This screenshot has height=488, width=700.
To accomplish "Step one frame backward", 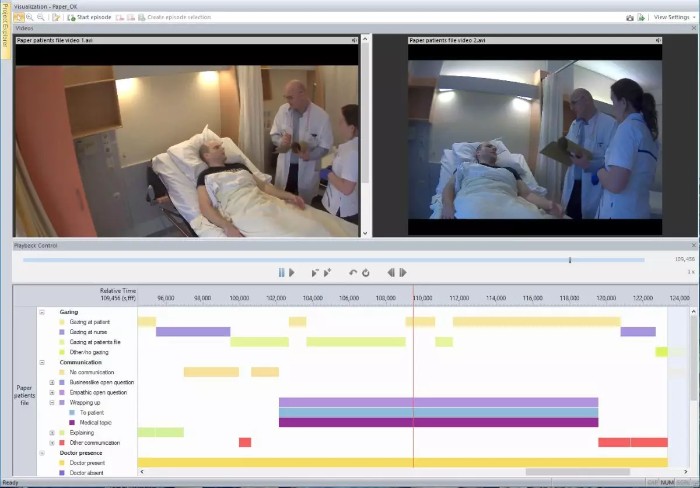I will 391,273.
